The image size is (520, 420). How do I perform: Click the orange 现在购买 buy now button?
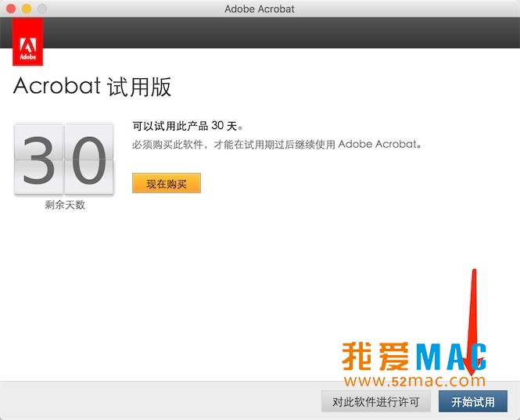[167, 183]
